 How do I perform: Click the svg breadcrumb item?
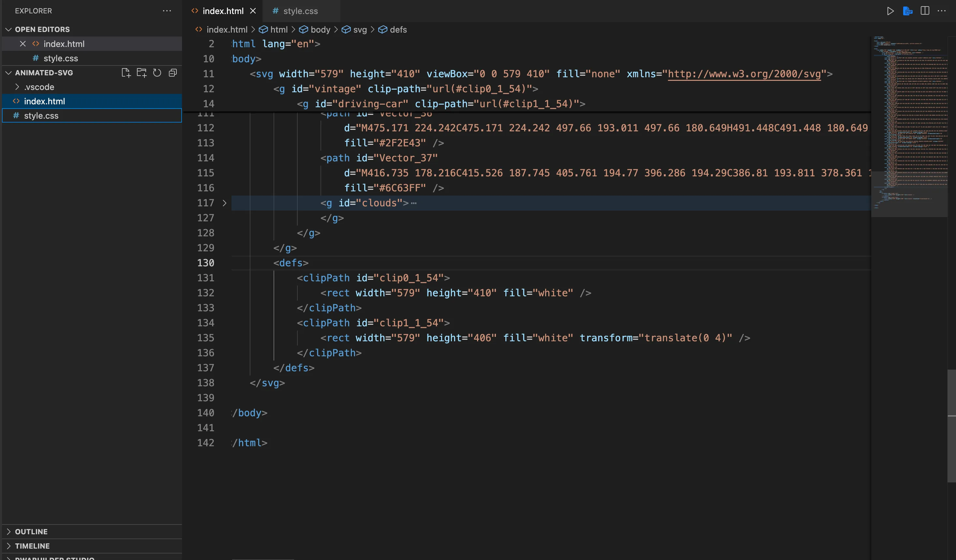[360, 30]
